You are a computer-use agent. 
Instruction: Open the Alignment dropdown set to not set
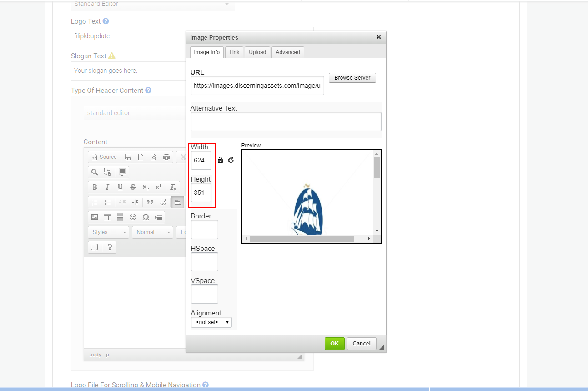(211, 322)
